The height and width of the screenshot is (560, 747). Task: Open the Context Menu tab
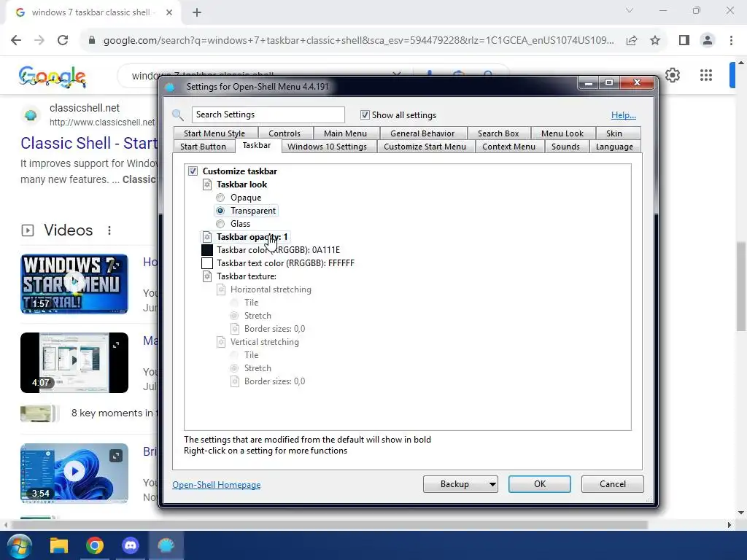[508, 147]
